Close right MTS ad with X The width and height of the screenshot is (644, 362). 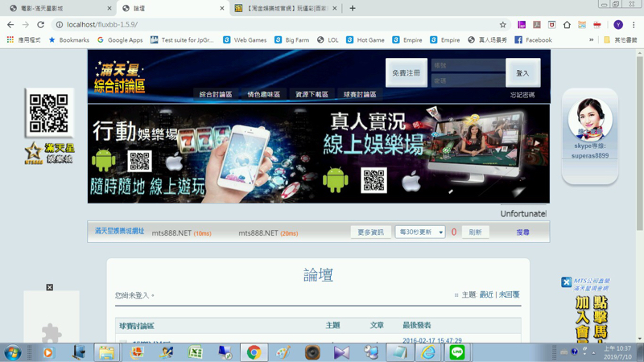coord(567,282)
